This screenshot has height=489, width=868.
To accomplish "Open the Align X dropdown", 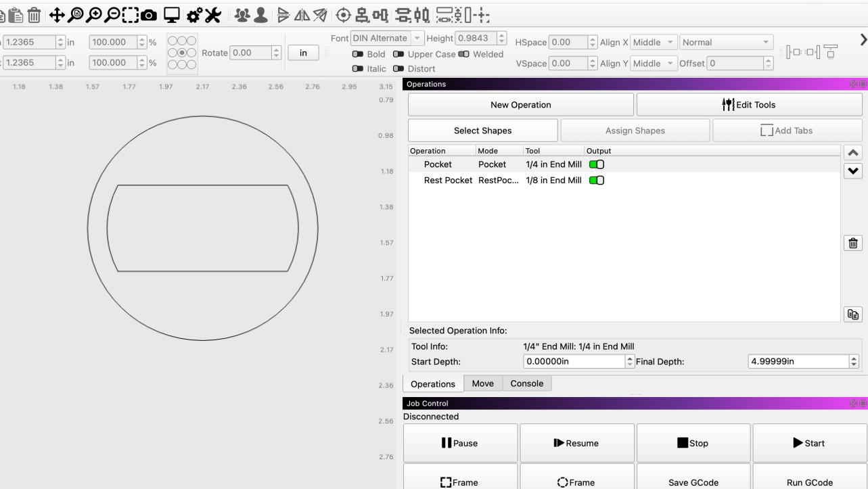I will (653, 42).
